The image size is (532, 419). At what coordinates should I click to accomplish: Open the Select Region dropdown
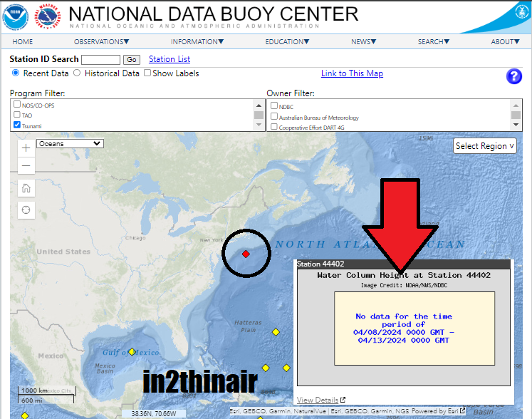point(485,146)
